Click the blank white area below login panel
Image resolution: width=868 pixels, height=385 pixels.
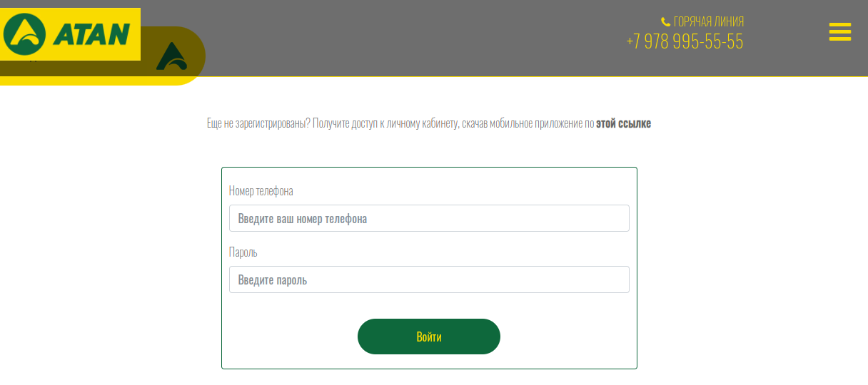tap(428, 377)
